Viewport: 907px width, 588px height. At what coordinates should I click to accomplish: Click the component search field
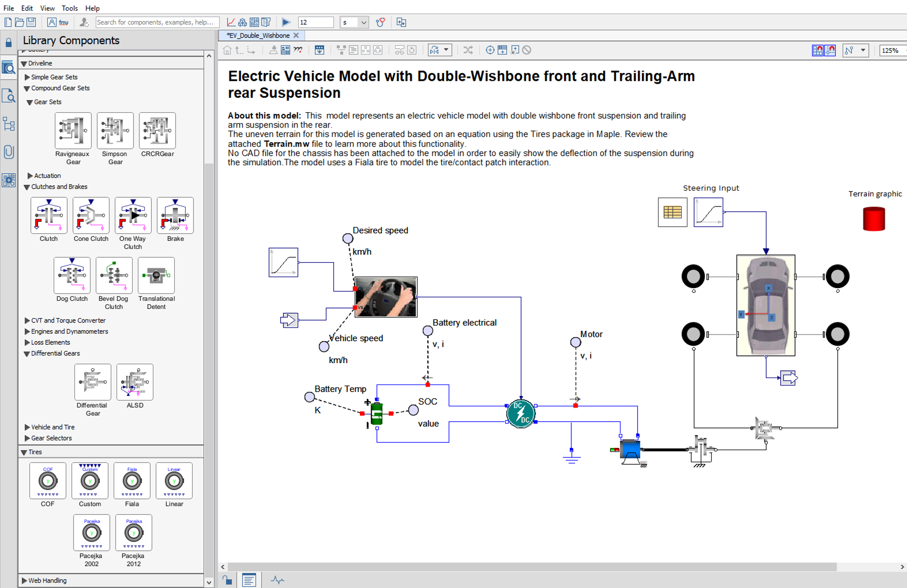(x=157, y=22)
